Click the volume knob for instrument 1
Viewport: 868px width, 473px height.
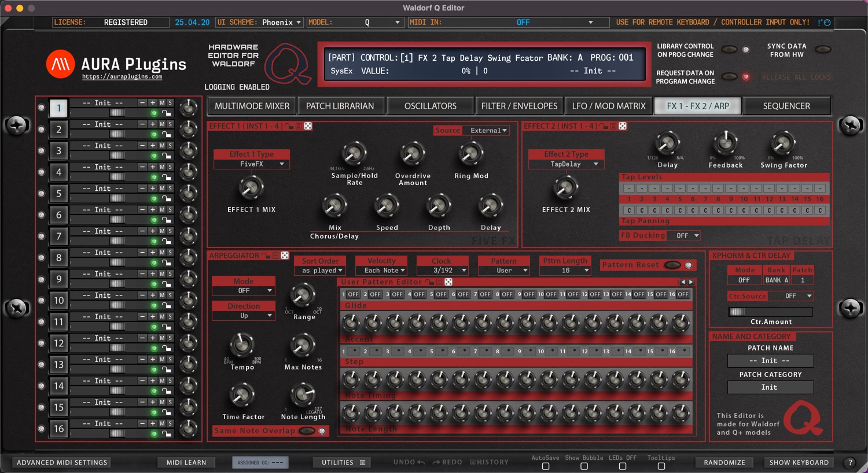pos(188,108)
